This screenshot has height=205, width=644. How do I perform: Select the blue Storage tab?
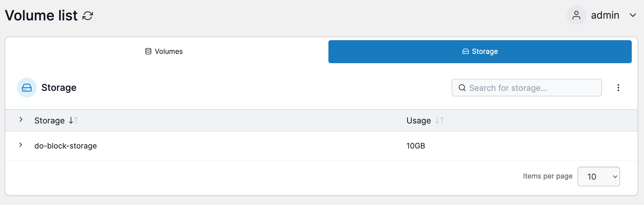point(480,52)
